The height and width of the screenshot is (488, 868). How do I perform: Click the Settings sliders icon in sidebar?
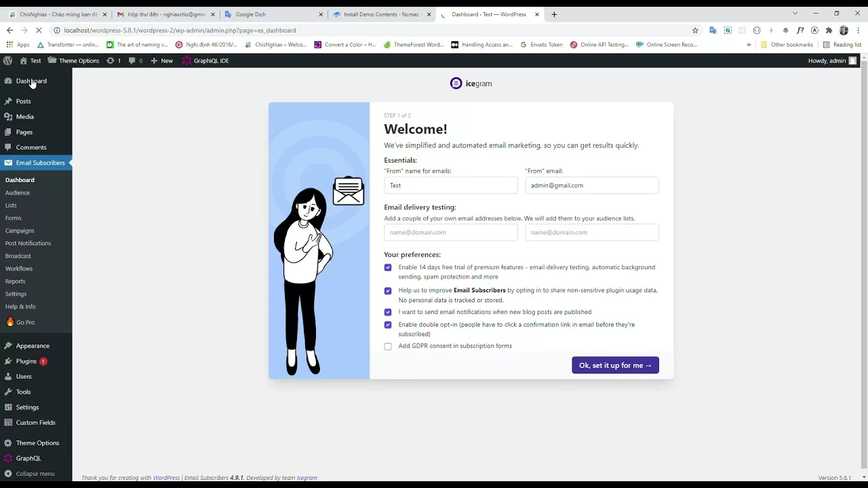(x=8, y=407)
